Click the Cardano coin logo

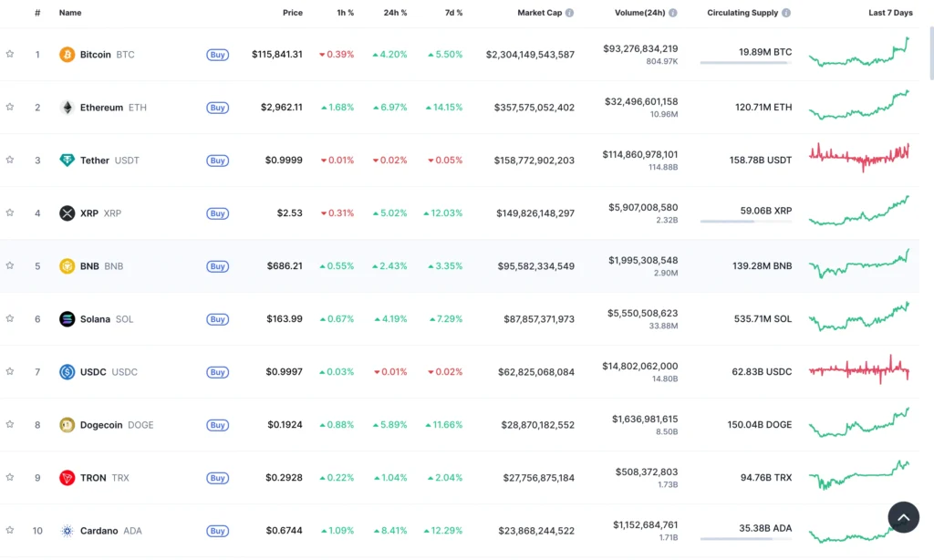coord(67,531)
